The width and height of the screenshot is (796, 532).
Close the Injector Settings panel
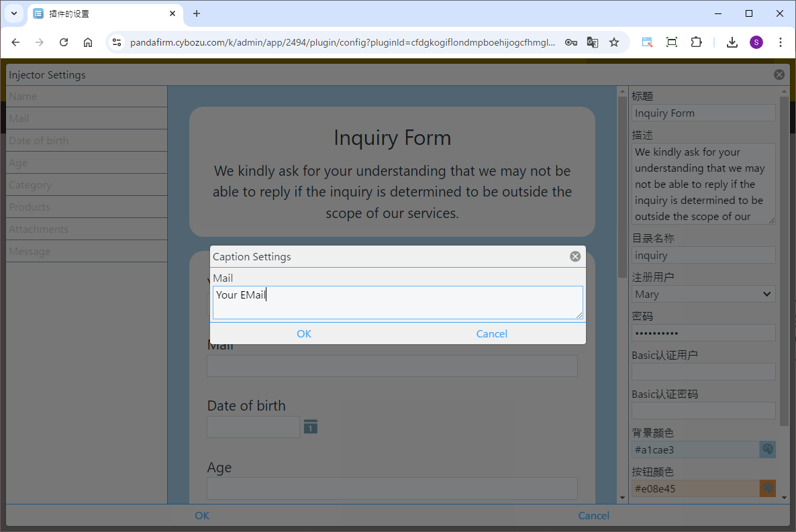[779, 75]
